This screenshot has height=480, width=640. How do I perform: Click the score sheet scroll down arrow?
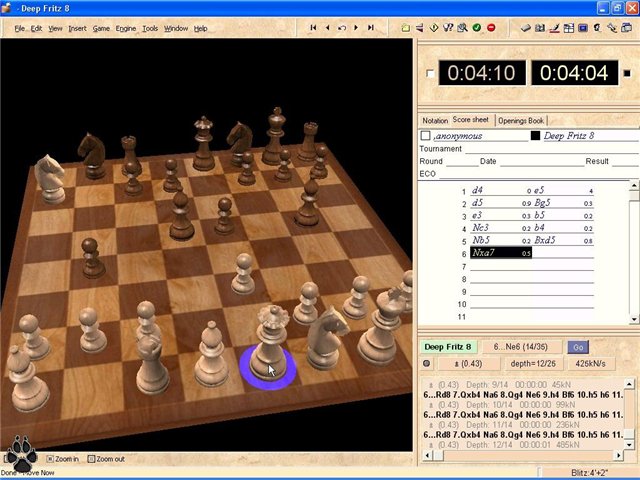634,319
